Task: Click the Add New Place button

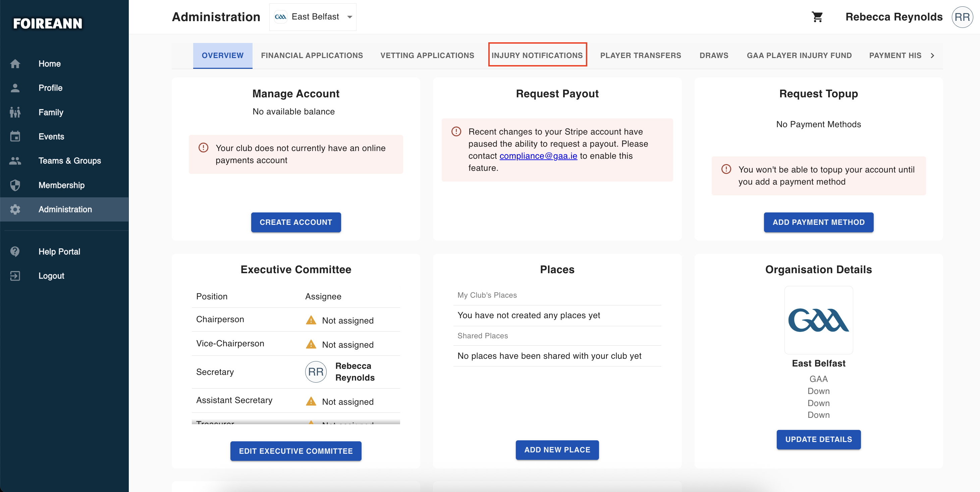Action: click(557, 450)
